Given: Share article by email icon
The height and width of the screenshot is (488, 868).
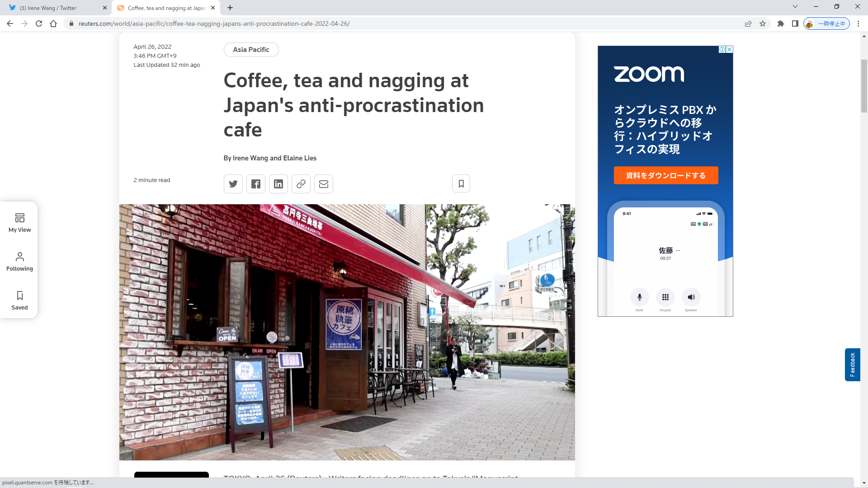Looking at the screenshot, I should pos(324,184).
